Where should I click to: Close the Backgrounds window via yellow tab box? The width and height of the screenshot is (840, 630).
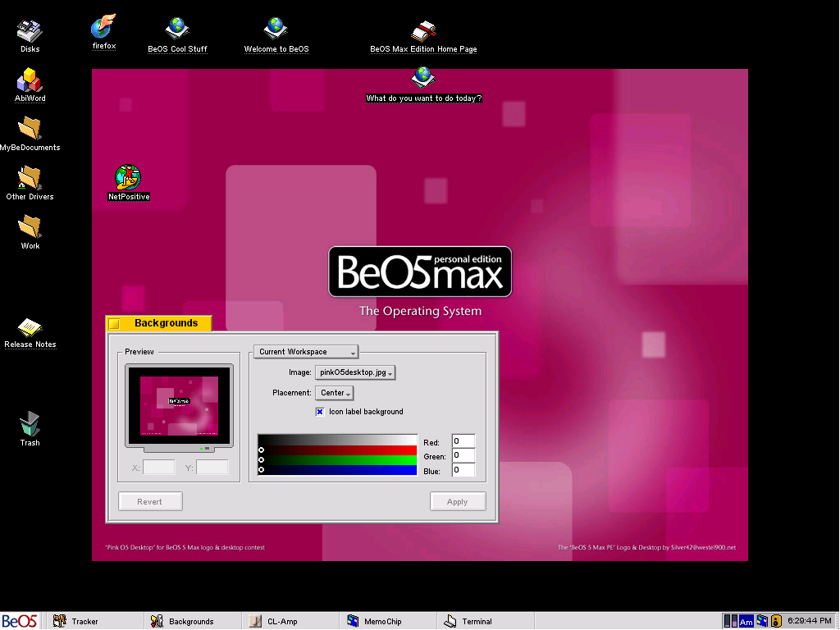pos(114,323)
